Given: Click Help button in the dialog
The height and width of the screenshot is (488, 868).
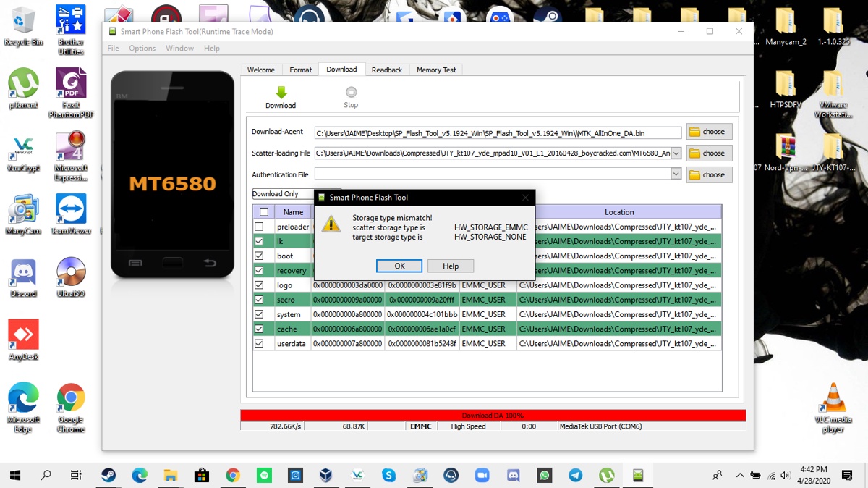Looking at the screenshot, I should tap(451, 266).
